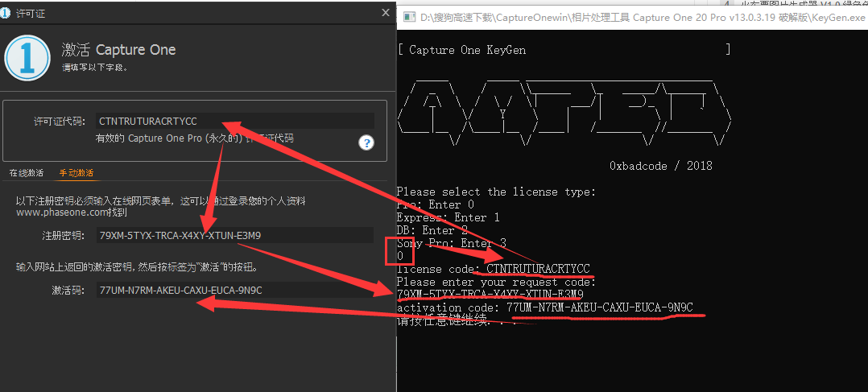868x392 pixels.
Task: Click the background window title ending in V1.0
Action: pyautogui.click(x=804, y=2)
